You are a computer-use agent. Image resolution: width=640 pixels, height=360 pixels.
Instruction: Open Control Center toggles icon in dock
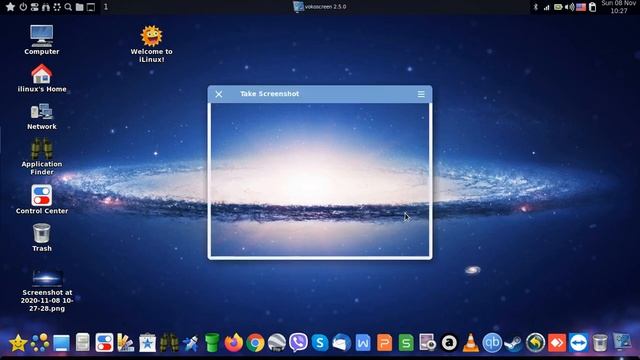104,343
